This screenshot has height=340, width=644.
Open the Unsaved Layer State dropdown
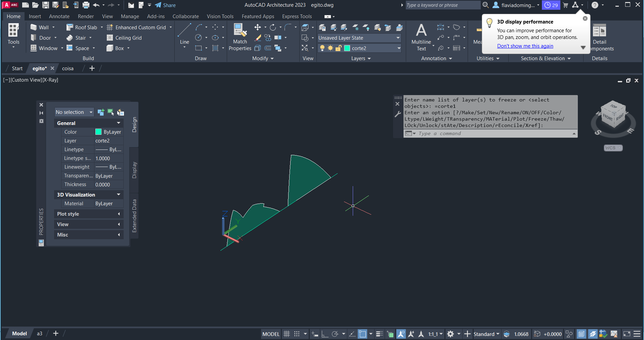[x=398, y=38]
